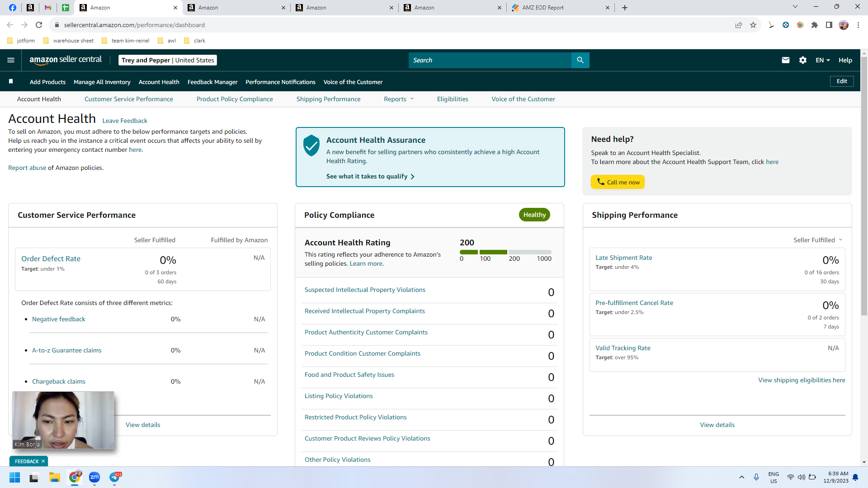This screenshot has width=868, height=488.
Task: Open a new browser tab
Action: [625, 8]
